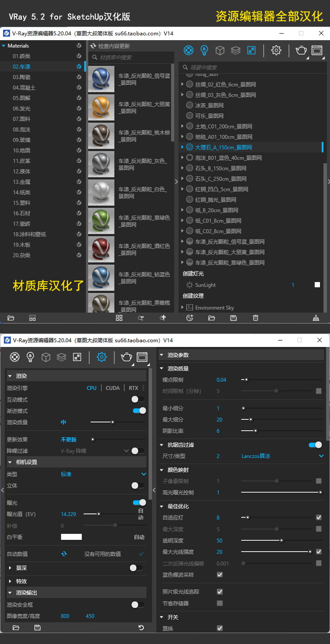Screen dimensions: 330x644
Task: Collapse the Materials library tree
Action: tap(3, 46)
